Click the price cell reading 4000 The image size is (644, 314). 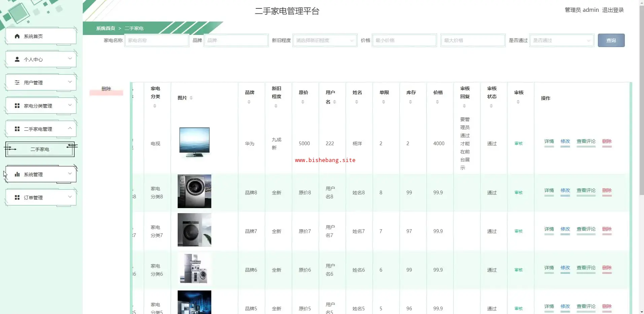439,144
